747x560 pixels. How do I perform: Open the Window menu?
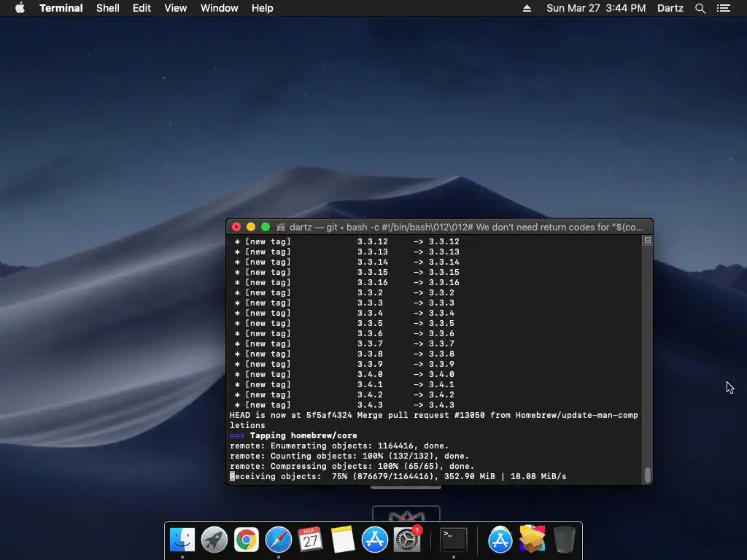click(x=219, y=8)
